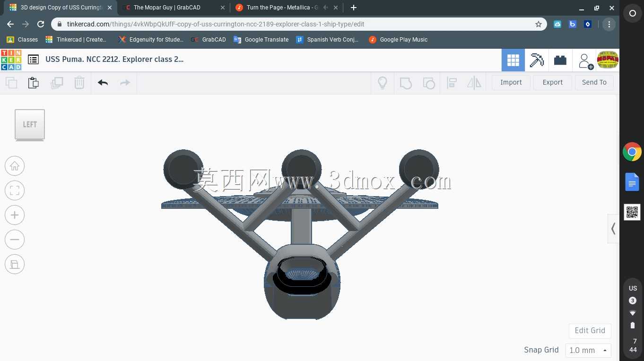Switch to orthographic view icon
Screen dimensions: 644x361
[15, 264]
